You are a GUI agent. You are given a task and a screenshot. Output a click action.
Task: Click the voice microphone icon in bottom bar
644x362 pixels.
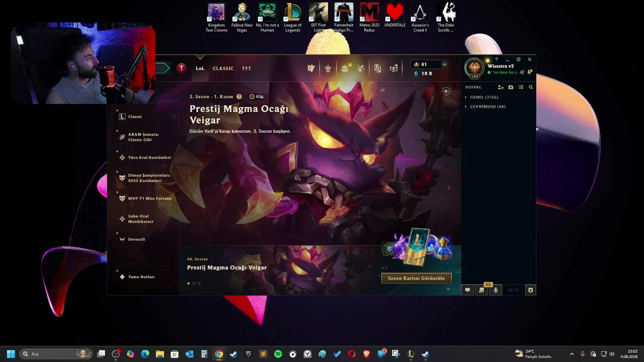click(x=496, y=290)
